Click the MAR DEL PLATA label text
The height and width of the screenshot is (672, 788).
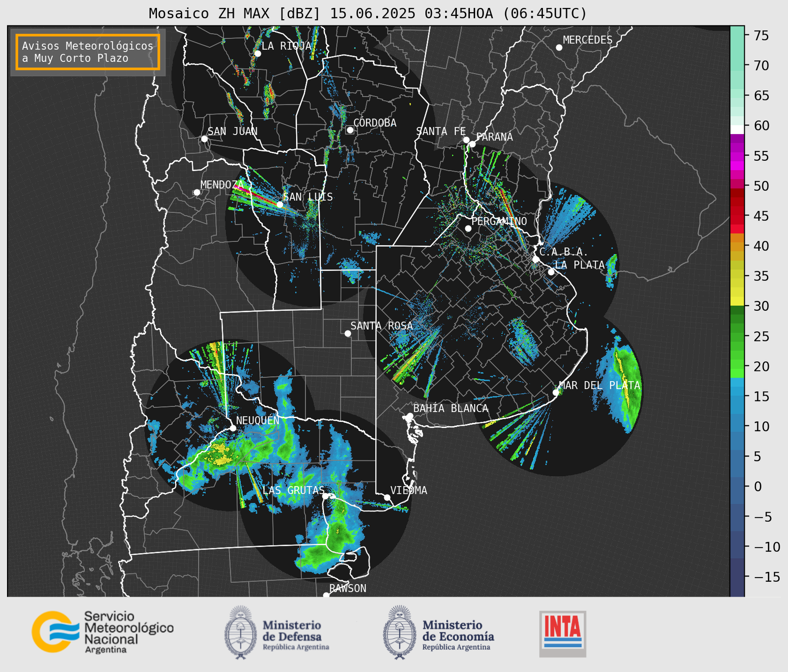599,385
